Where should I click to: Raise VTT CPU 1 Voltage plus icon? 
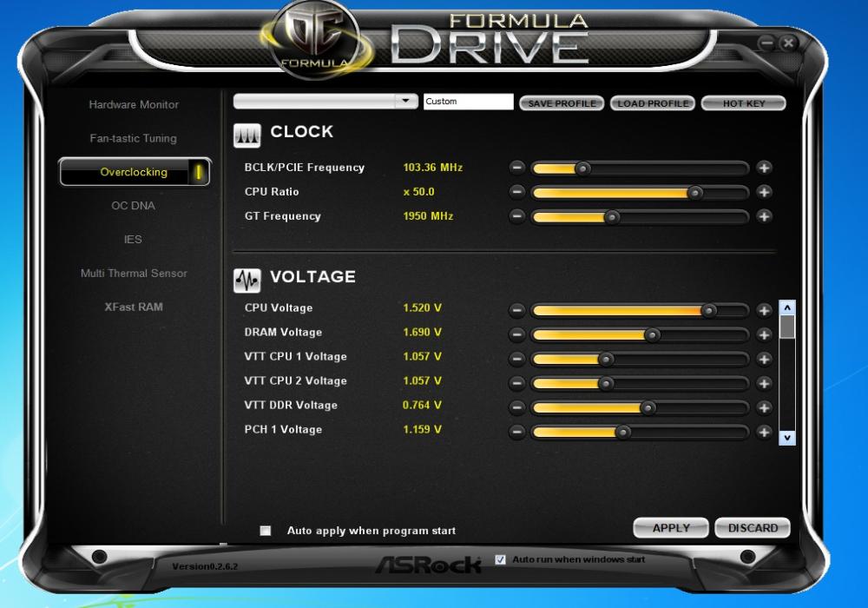764,359
